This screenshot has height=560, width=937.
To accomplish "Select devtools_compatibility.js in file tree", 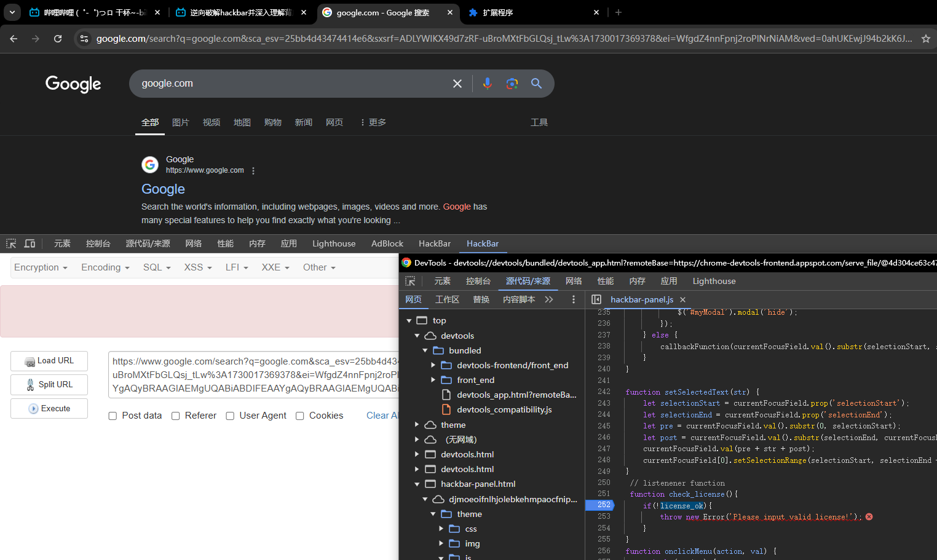I will tap(504, 410).
